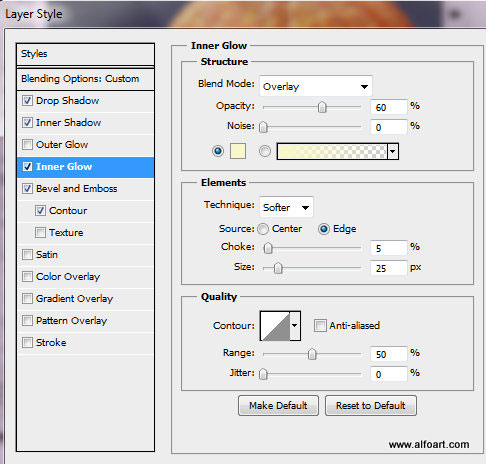Click the Range slider handle

pyautogui.click(x=312, y=354)
